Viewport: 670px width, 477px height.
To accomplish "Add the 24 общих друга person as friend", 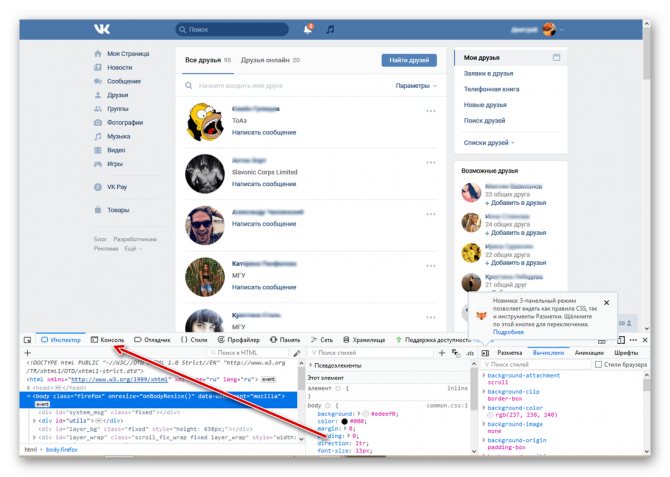I will 516,233.
